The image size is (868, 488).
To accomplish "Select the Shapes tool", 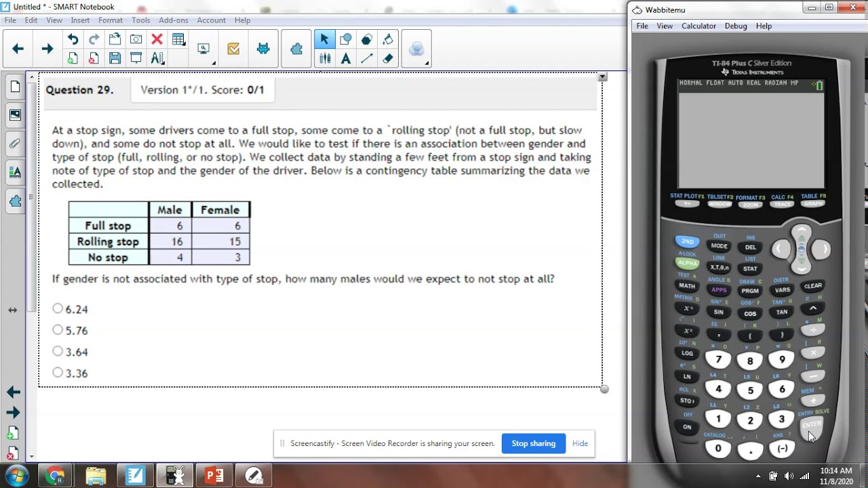I will tap(346, 39).
